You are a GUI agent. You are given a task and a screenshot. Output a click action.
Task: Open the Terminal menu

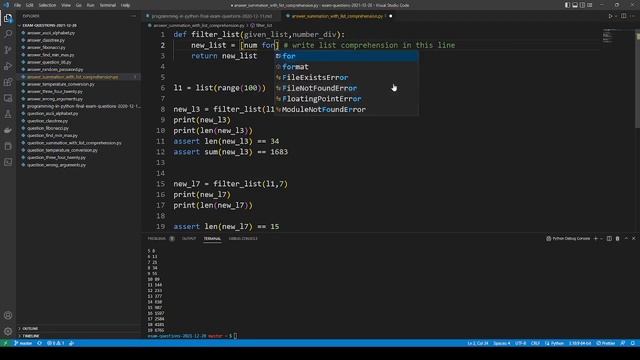[x=107, y=5]
